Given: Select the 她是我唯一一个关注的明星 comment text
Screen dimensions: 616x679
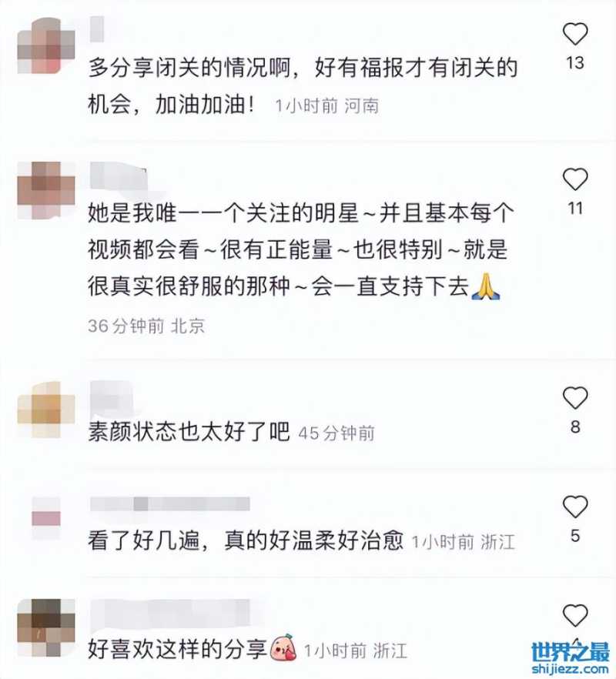Looking at the screenshot, I should (300, 249).
